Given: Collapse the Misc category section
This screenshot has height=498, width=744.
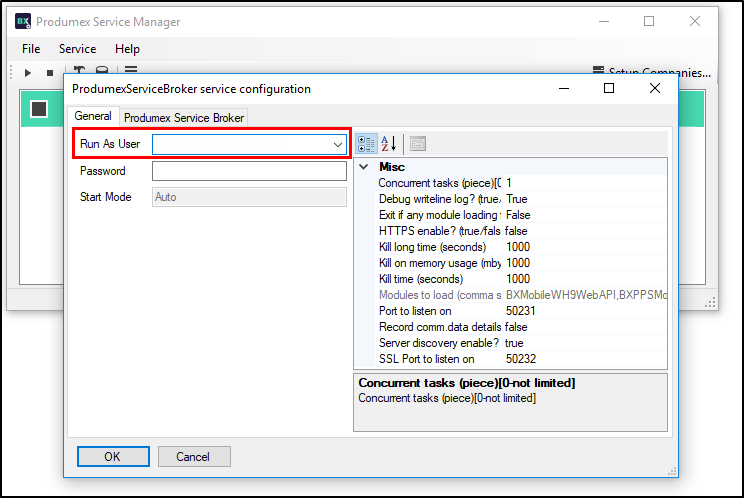Looking at the screenshot, I should pyautogui.click(x=363, y=167).
